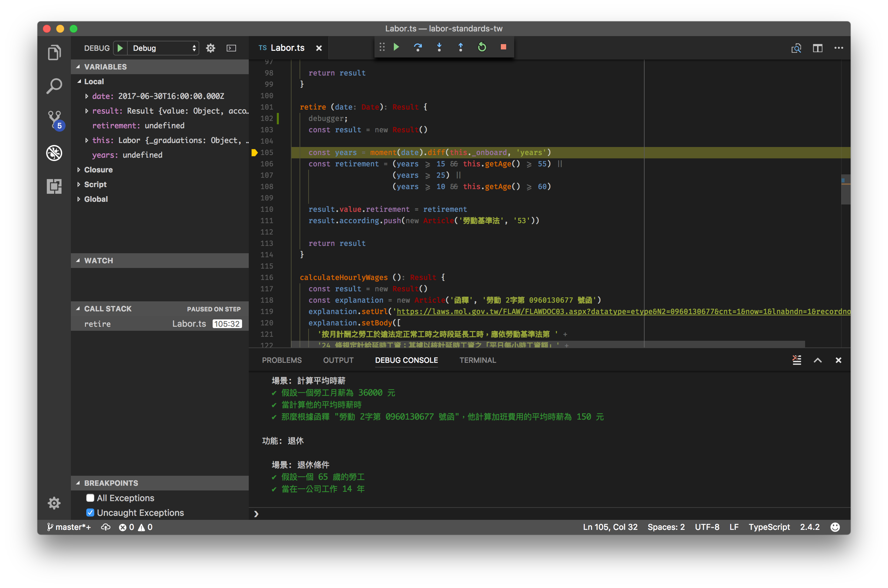
Task: Enable the All Exceptions breakpoint
Action: coord(90,498)
